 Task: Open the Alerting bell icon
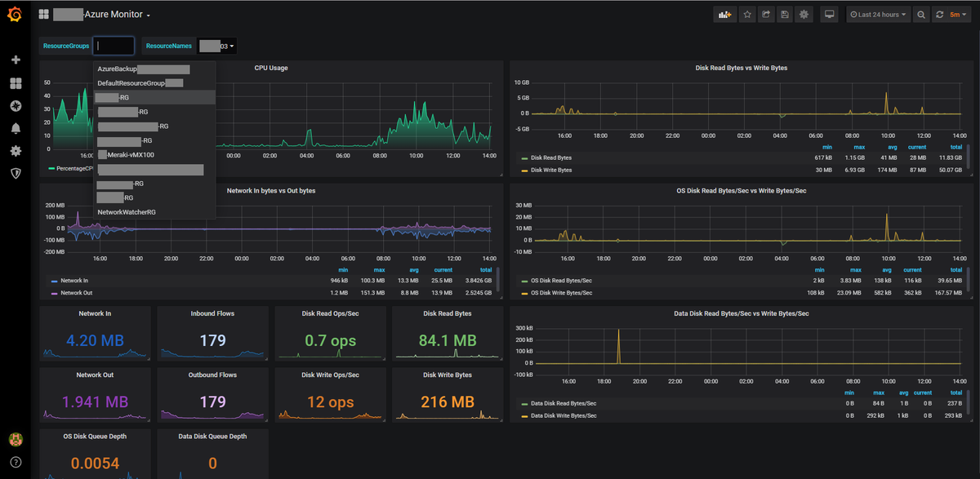coord(16,128)
